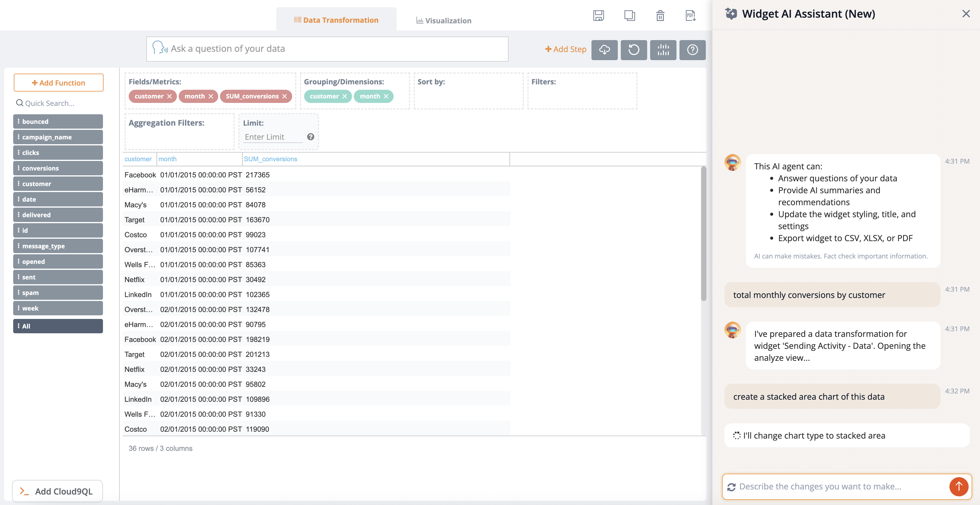This screenshot has height=505, width=980.
Task: Sort by SUM_conversions column header
Action: [x=271, y=159]
